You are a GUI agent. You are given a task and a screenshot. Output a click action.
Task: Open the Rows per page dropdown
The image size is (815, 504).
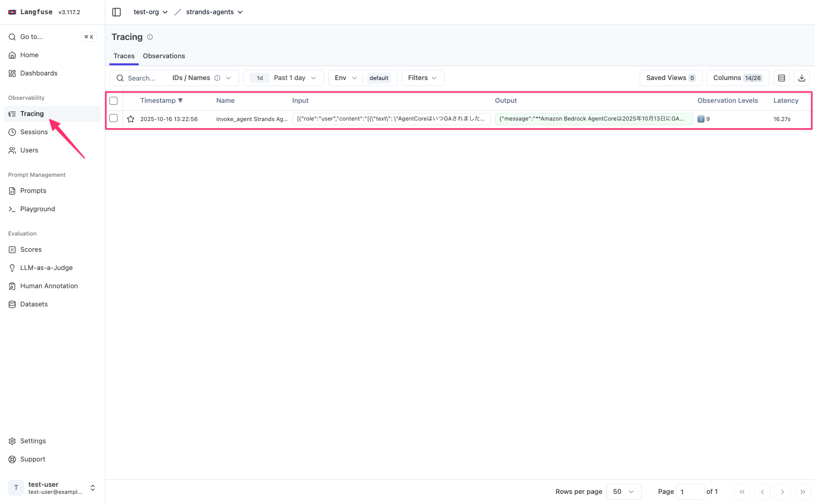coord(624,492)
